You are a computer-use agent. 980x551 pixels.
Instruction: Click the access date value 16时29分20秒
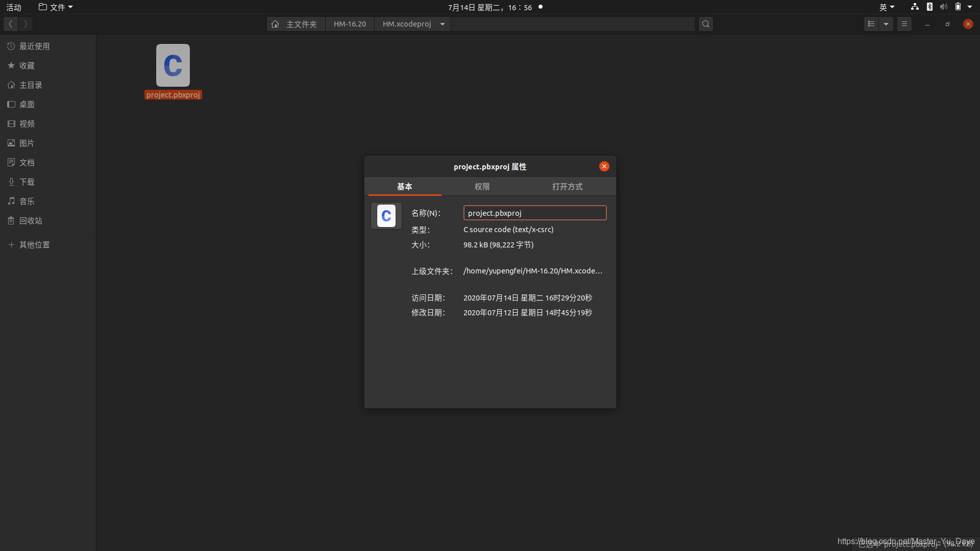tap(569, 298)
